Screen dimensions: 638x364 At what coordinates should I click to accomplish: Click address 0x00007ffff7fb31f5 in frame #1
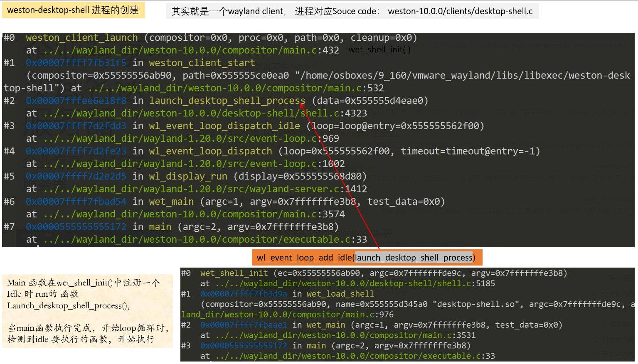tap(76, 63)
